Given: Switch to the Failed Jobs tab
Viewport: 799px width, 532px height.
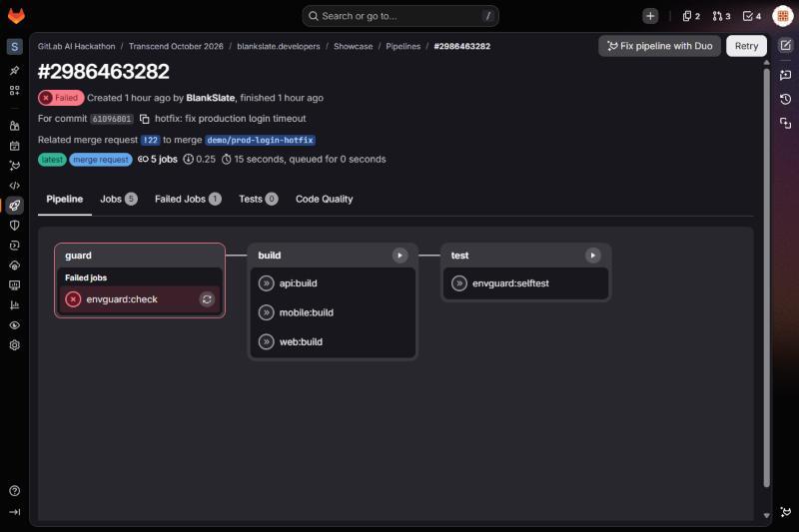Looking at the screenshot, I should click(x=188, y=199).
